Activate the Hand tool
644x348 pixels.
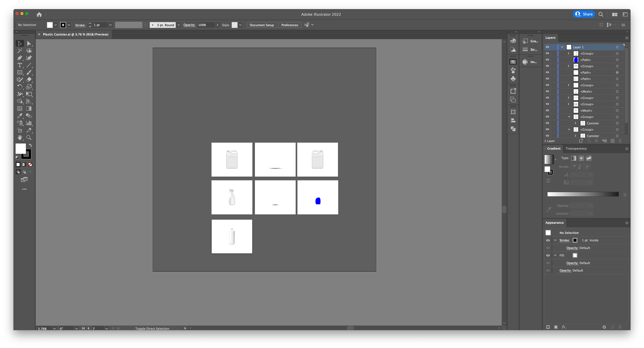[x=20, y=138]
